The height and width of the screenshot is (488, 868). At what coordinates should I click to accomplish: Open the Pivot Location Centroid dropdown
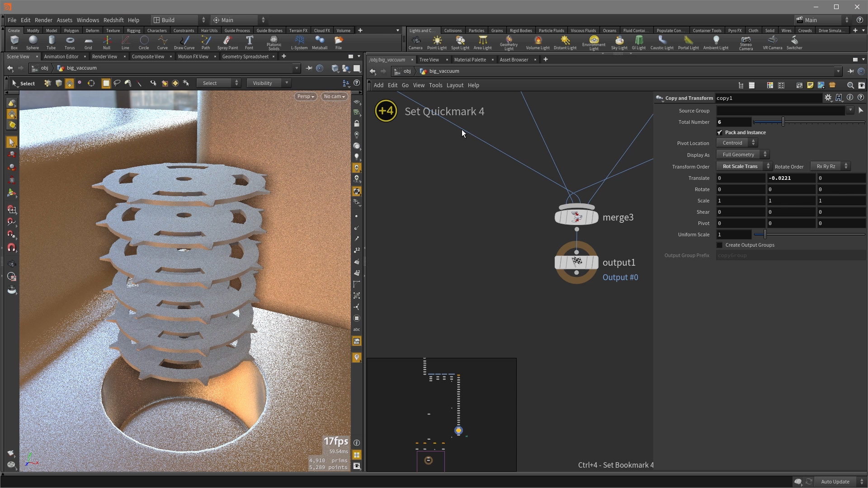[737, 143]
